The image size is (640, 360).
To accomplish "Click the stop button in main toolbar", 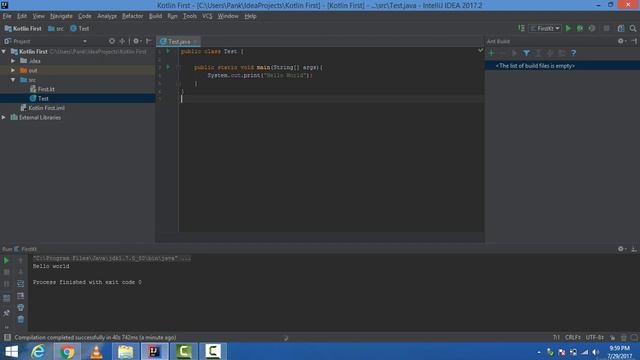I will pos(607,28).
